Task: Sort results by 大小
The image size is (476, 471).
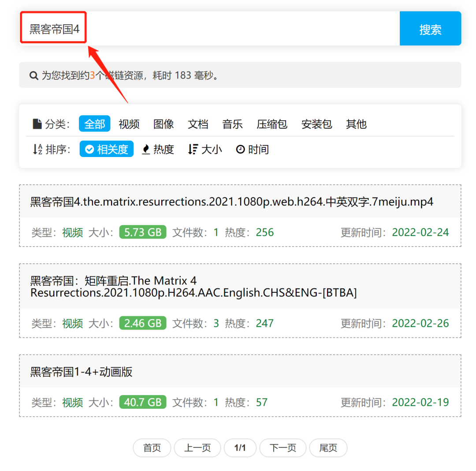Action: point(205,149)
